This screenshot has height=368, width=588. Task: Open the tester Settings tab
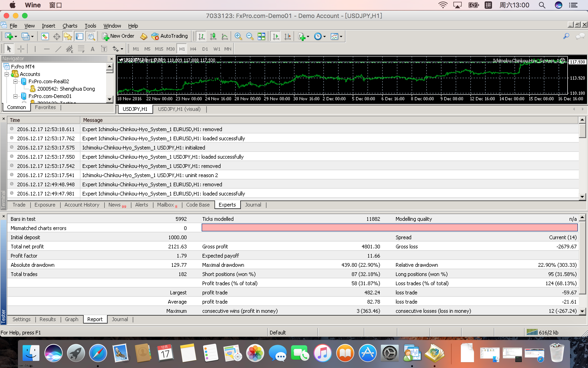[21, 319]
